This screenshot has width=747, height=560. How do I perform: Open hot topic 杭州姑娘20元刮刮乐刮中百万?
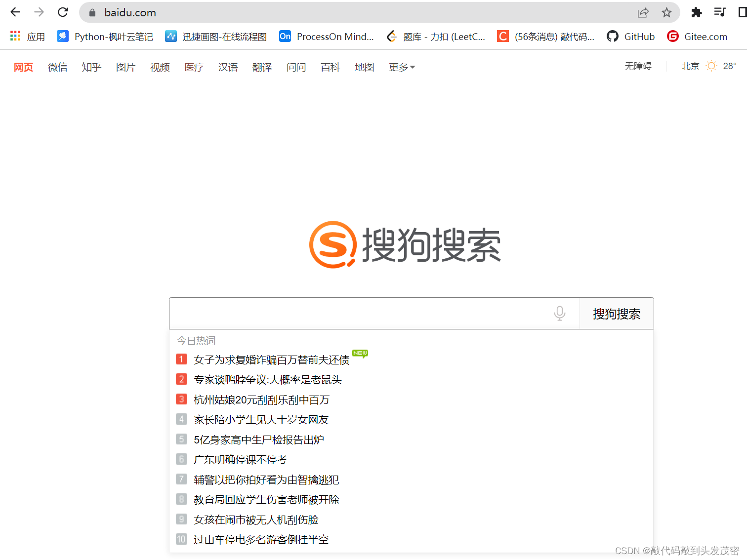262,400
